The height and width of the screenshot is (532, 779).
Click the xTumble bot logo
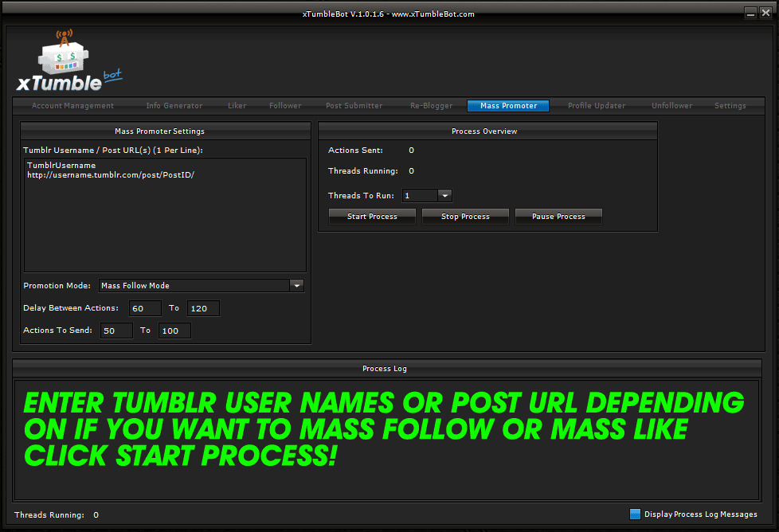[x=69, y=61]
